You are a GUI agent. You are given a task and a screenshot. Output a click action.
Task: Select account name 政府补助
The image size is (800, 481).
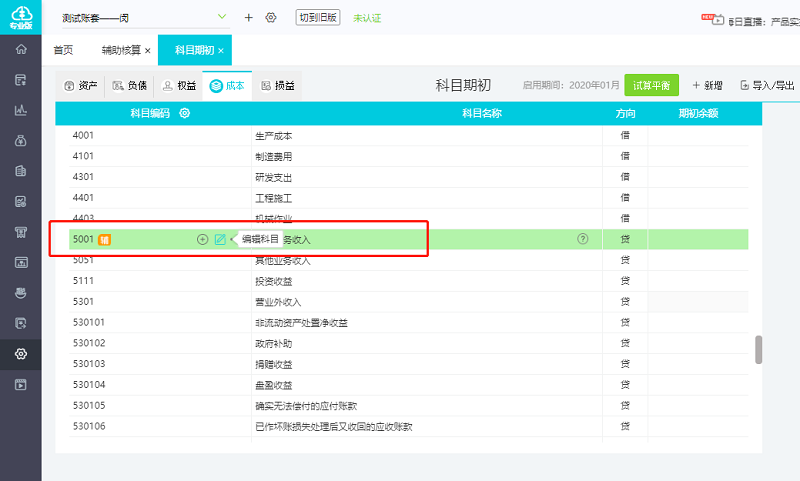(273, 344)
